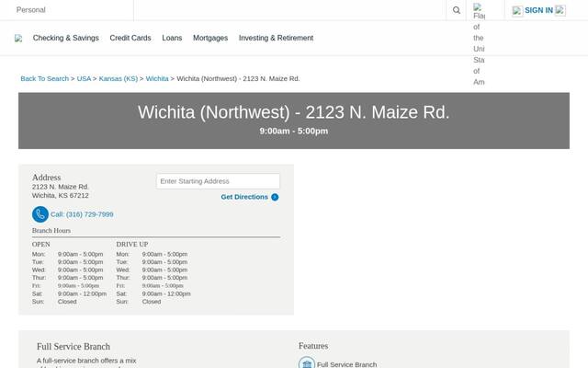Click Wichita, KS 67212 text

click(61, 195)
